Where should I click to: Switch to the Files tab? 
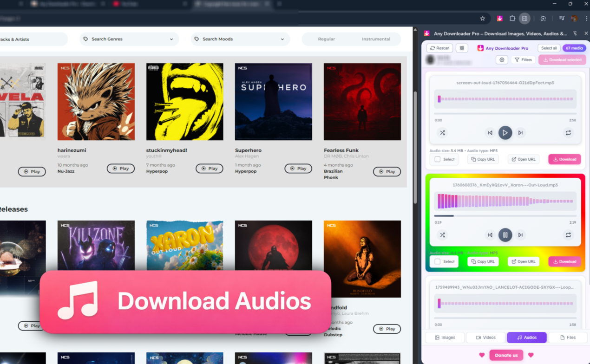pyautogui.click(x=567, y=338)
